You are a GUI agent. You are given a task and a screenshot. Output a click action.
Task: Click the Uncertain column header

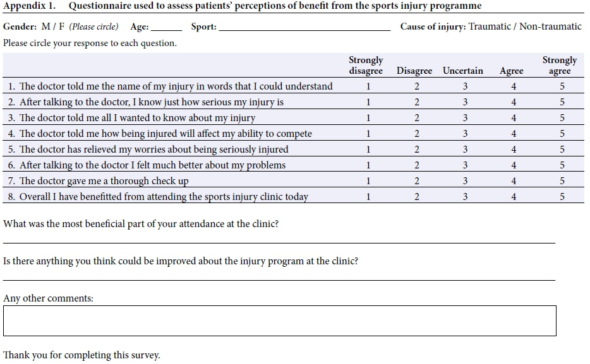[463, 71]
